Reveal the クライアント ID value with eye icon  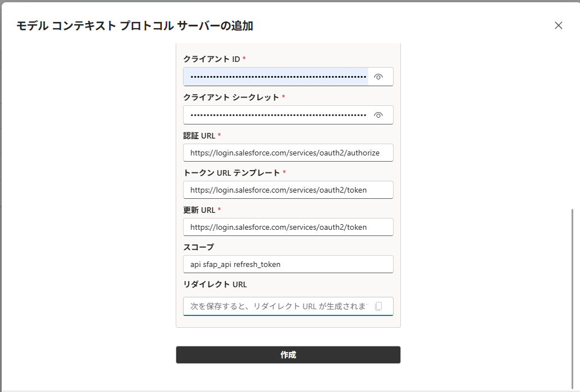coord(378,77)
